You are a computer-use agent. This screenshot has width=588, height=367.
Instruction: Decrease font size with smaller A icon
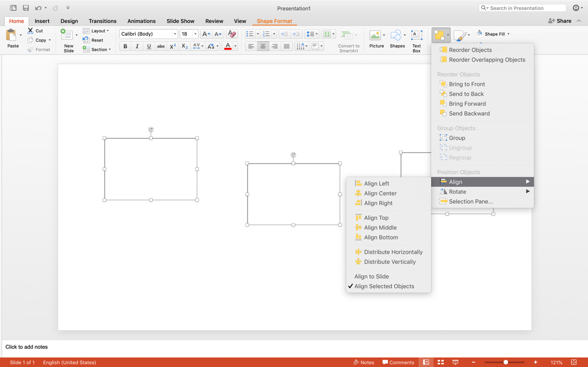pos(218,34)
